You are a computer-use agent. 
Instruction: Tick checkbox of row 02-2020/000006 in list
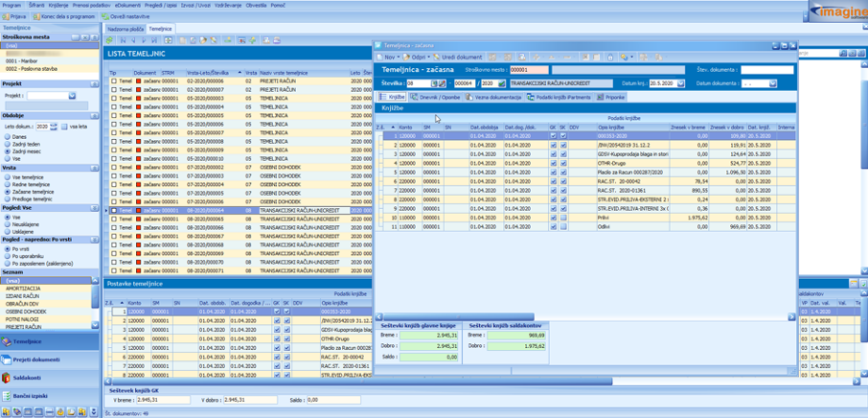pyautogui.click(x=114, y=81)
